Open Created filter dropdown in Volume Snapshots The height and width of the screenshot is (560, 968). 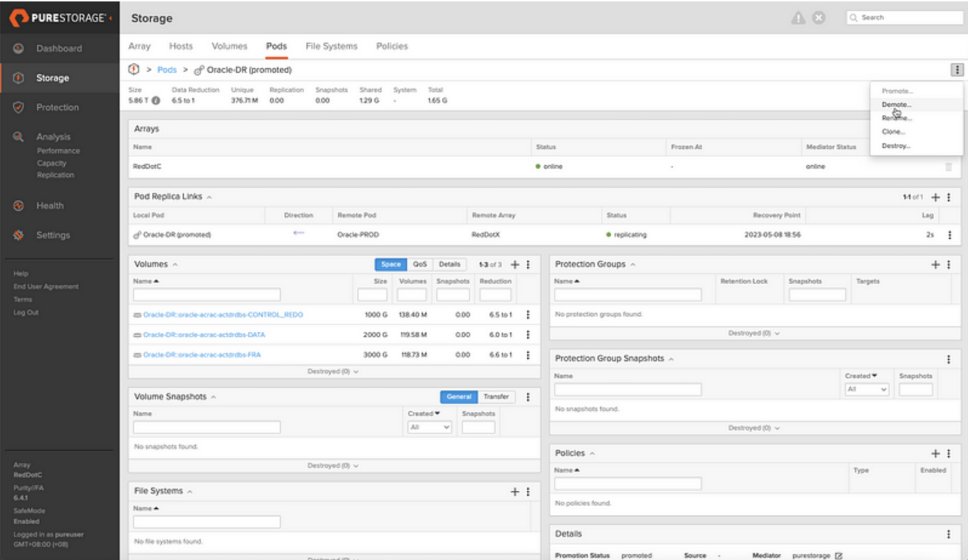(x=429, y=427)
